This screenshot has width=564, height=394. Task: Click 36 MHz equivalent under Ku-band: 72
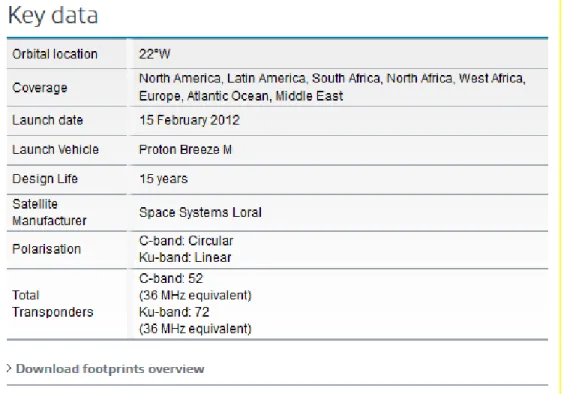195,329
